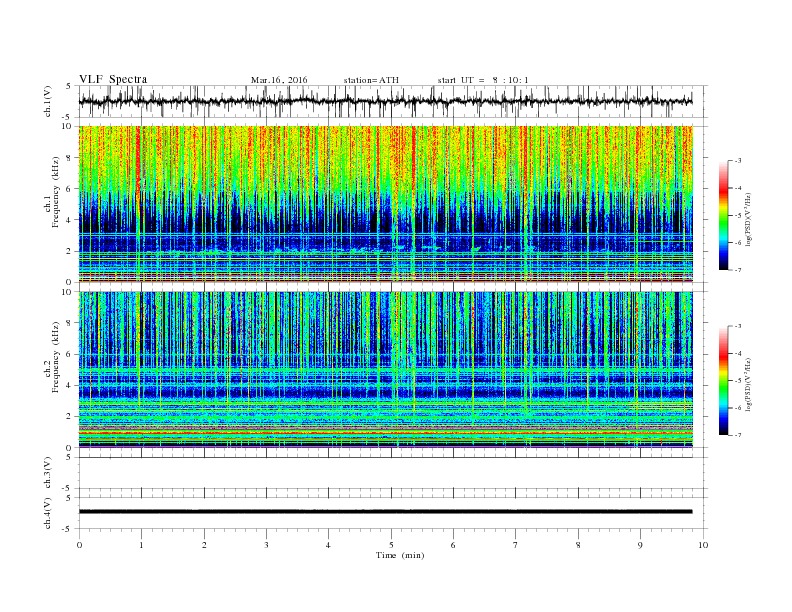Viewport: 792px width, 612px height.
Task: Click the Time axis tick label "10"
Action: click(x=703, y=545)
